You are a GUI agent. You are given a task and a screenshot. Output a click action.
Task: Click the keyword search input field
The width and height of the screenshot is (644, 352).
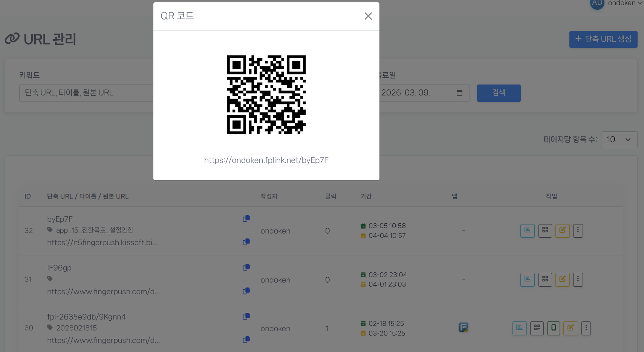[87, 93]
